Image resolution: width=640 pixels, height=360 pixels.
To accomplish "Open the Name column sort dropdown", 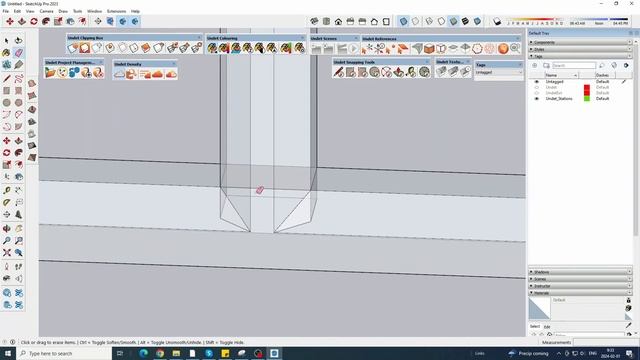I will [x=575, y=76].
